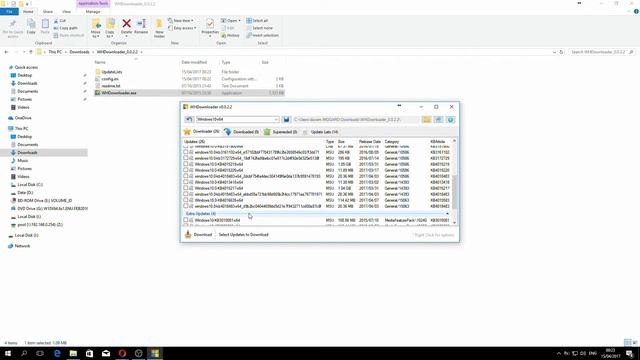640x360 pixels.
Task: Click the Cut scissors command in ribbon
Action: click(60, 21)
